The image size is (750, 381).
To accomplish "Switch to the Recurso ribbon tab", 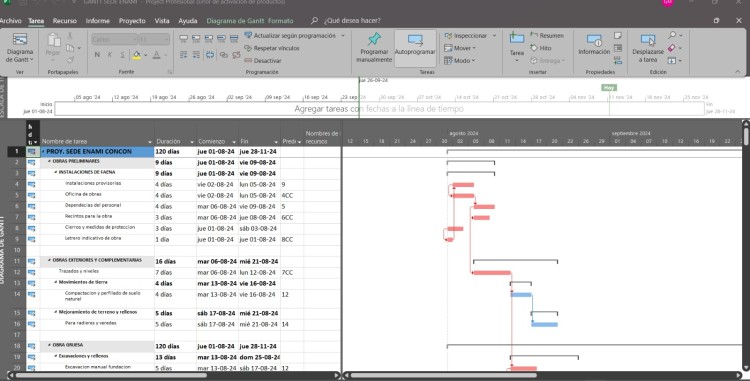I will (x=65, y=21).
